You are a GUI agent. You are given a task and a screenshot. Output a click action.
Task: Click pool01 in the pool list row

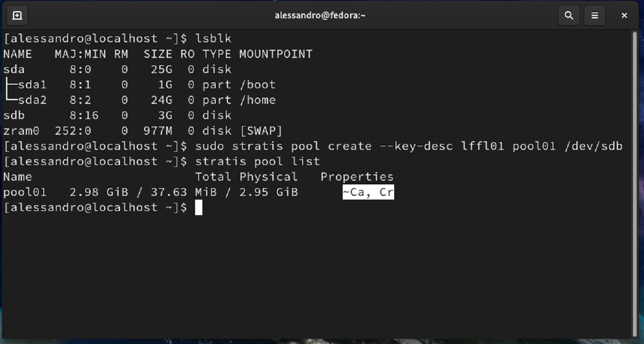pos(25,192)
